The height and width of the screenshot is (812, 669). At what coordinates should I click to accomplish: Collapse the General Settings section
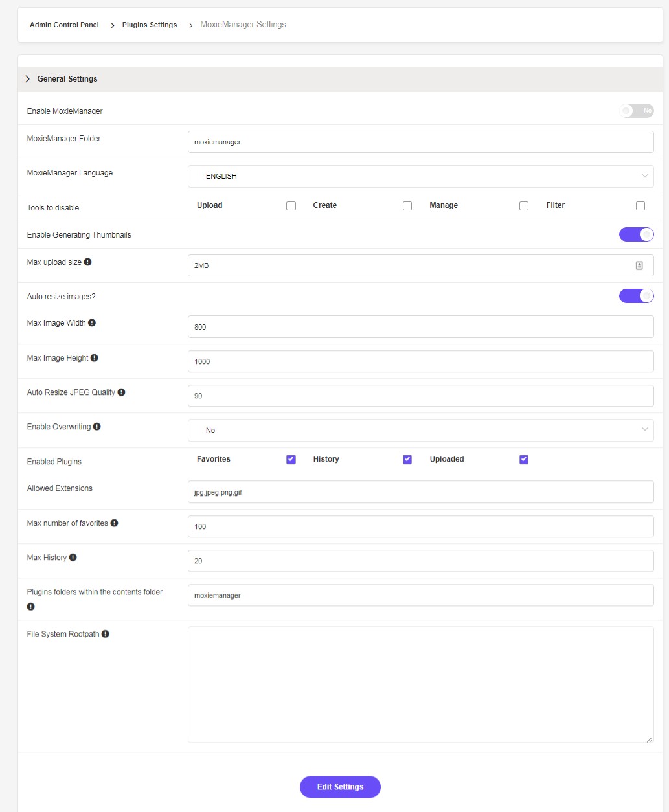(x=340, y=79)
